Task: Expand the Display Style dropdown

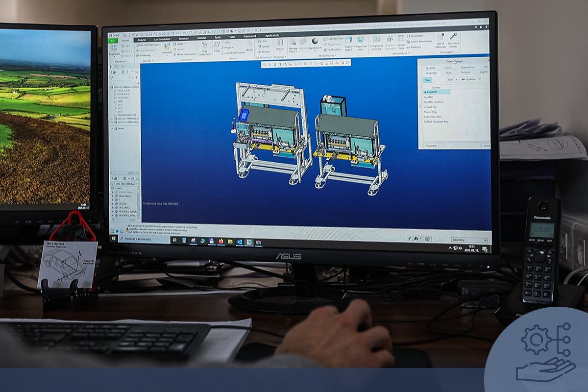Action: coord(348,44)
